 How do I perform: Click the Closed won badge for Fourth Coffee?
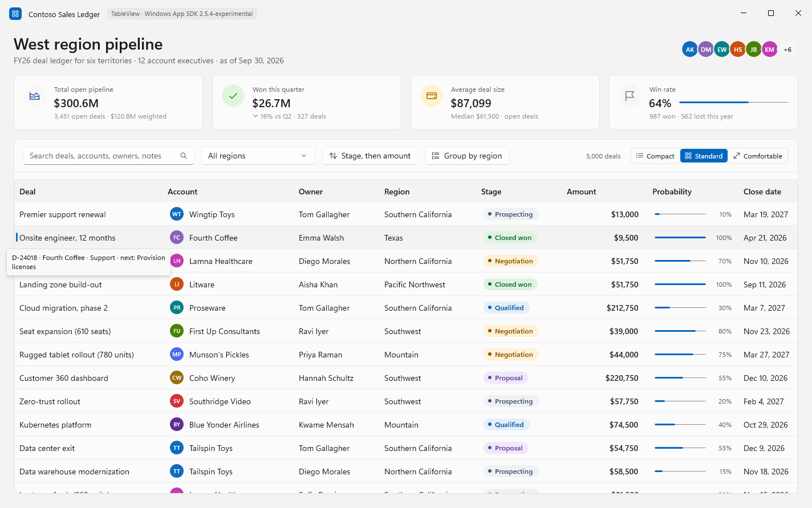pos(510,238)
